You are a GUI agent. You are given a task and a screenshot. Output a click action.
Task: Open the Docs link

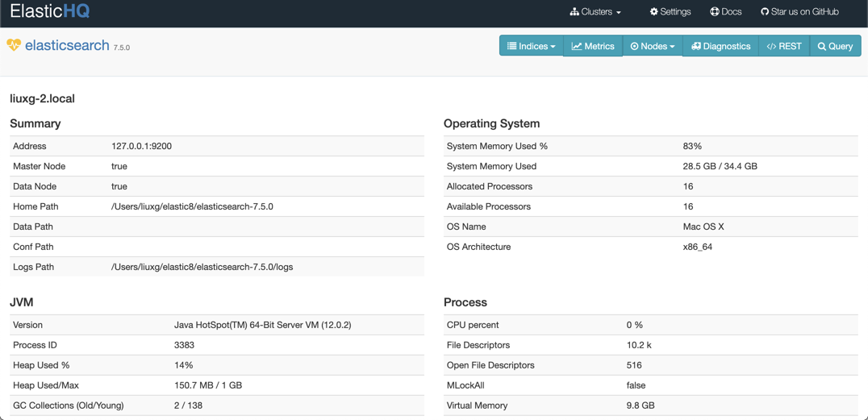tap(726, 11)
